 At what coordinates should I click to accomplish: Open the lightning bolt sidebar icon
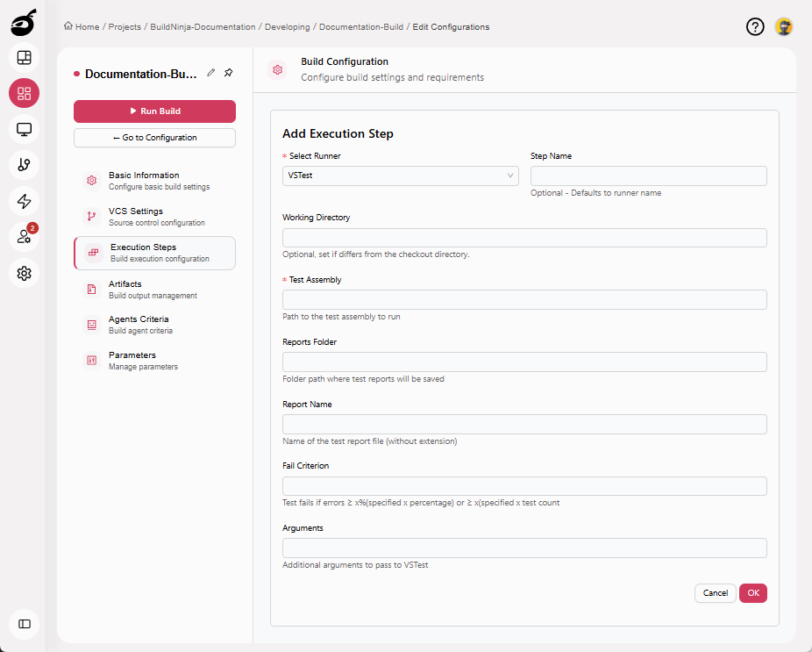pos(25,201)
